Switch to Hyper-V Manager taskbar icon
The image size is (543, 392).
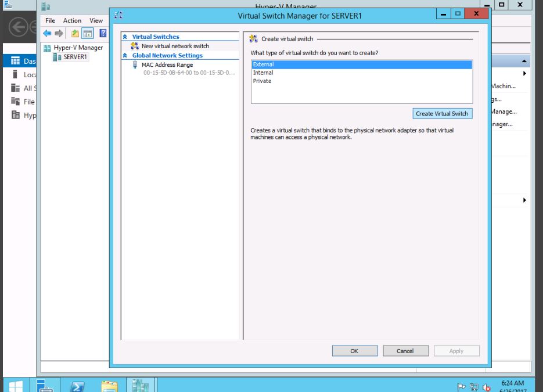click(x=141, y=386)
